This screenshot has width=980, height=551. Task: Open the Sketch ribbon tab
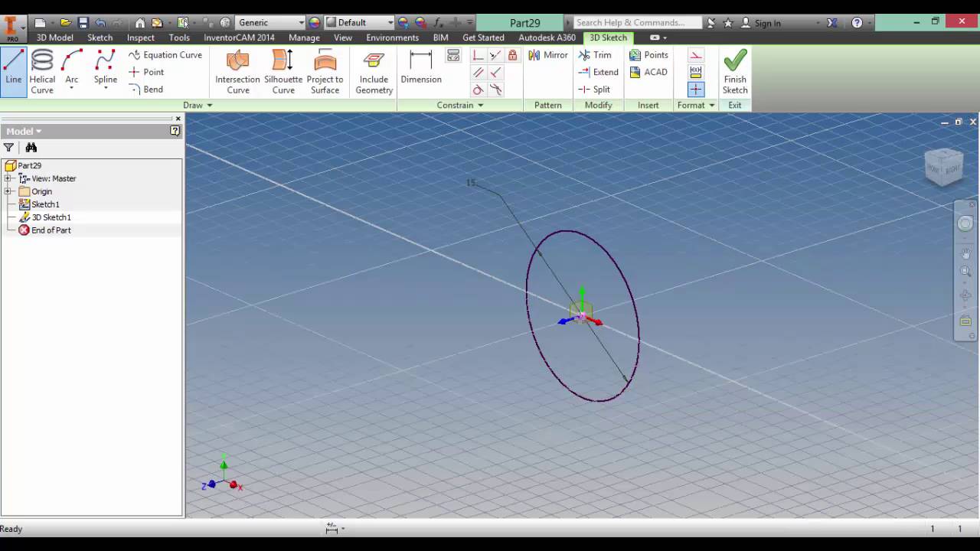click(x=100, y=37)
